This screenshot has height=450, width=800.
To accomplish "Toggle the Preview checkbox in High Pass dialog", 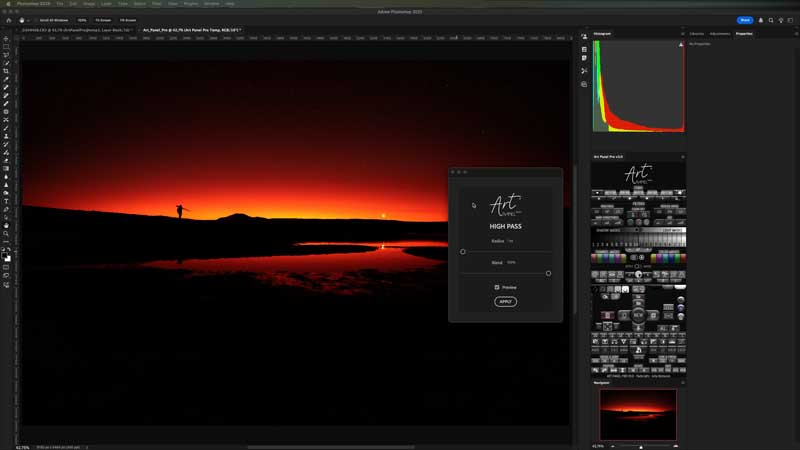I will 497,287.
